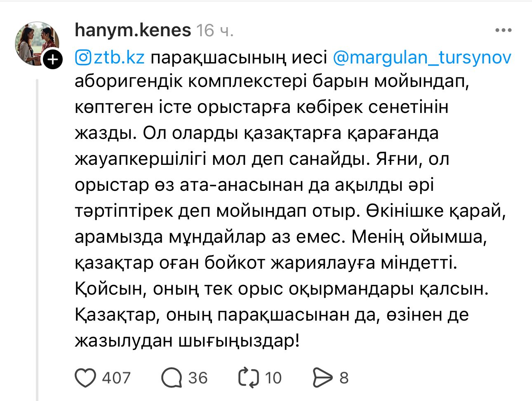The width and height of the screenshot is (532, 401).
Task: Open the ztb.kz Instagram link
Action: (119, 57)
